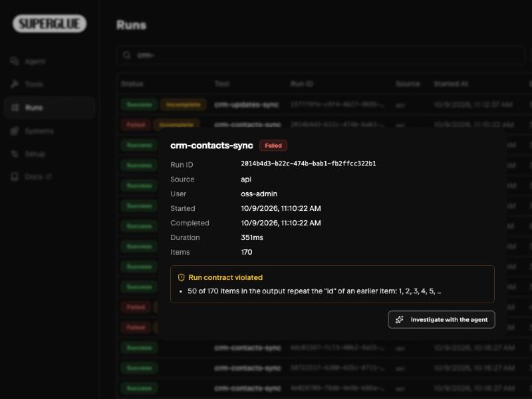The image size is (532, 399).
Task: Click the Setup arrows icon in sidebar
Action: [14, 154]
